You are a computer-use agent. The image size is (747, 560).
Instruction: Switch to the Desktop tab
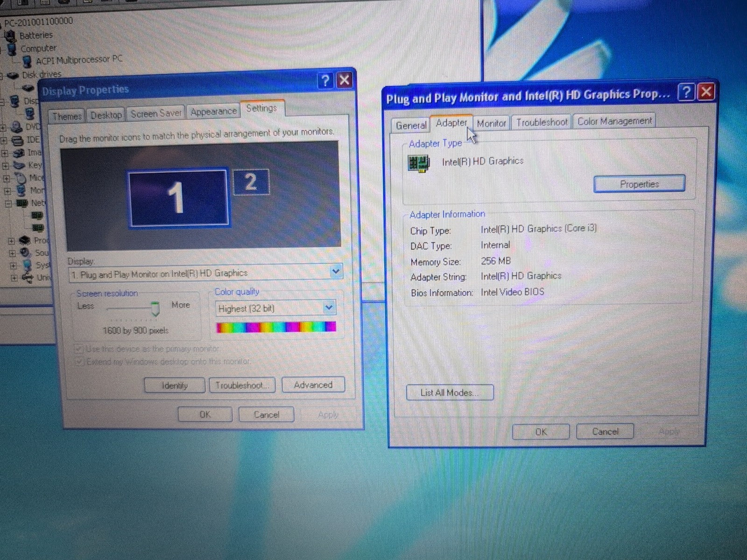tap(106, 115)
